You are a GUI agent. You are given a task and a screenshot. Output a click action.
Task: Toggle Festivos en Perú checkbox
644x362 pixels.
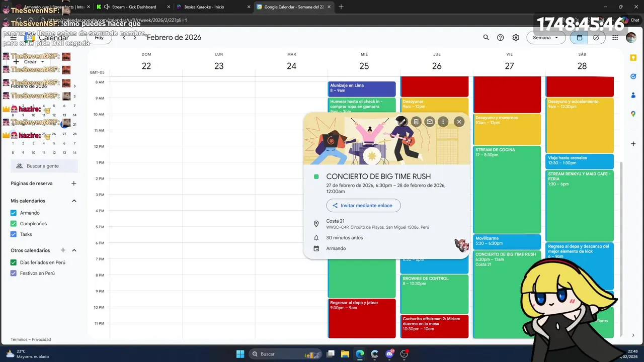(14, 274)
